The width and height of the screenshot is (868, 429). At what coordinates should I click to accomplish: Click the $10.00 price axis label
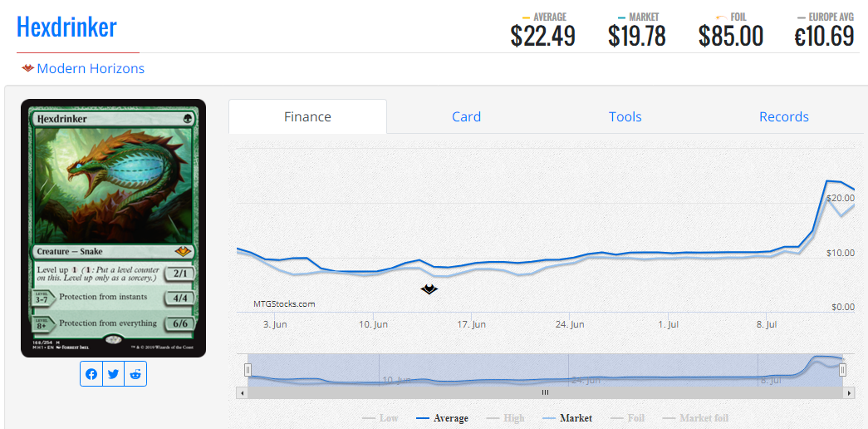coord(841,253)
